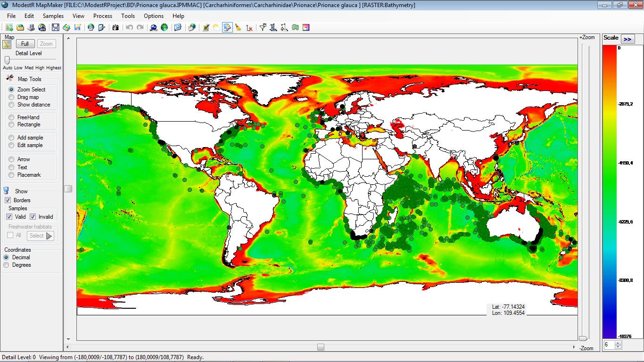Click the left vertical map scrollbar thumb
Screen dimensions: 644x362
pyautogui.click(x=68, y=189)
